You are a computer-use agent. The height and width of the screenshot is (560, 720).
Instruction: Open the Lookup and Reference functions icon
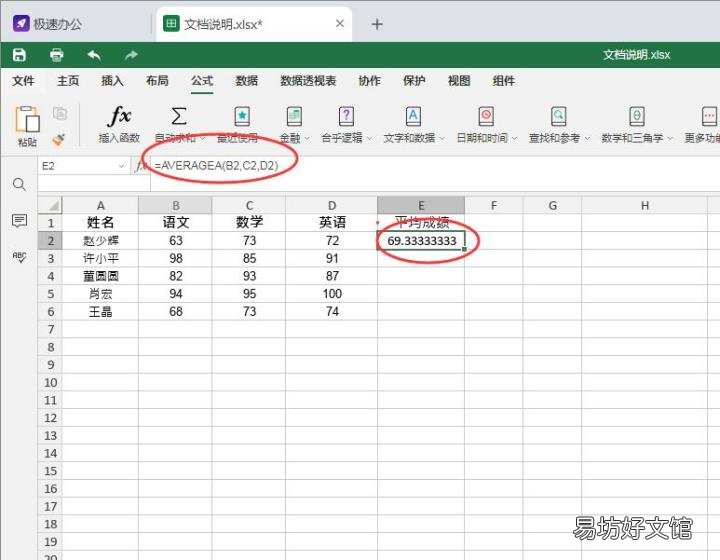(x=558, y=117)
